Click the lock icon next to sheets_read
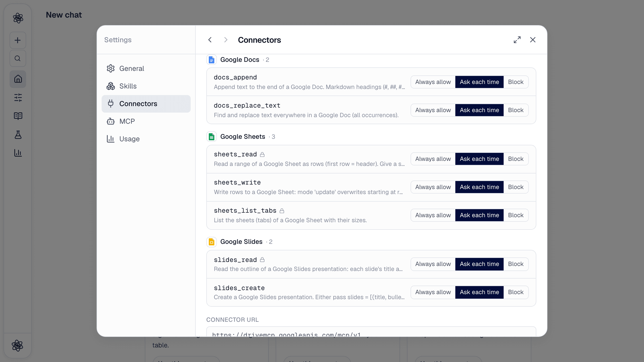Image resolution: width=644 pixels, height=362 pixels. pyautogui.click(x=262, y=154)
